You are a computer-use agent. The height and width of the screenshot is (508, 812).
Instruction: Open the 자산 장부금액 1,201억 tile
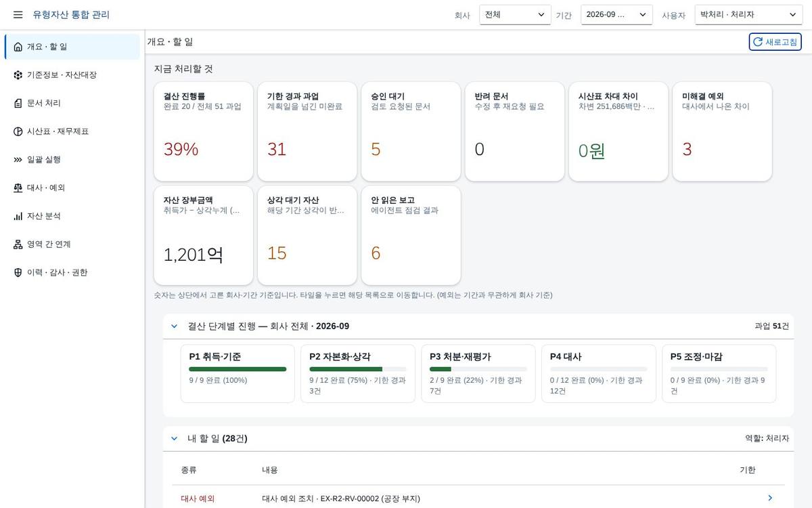click(x=204, y=236)
